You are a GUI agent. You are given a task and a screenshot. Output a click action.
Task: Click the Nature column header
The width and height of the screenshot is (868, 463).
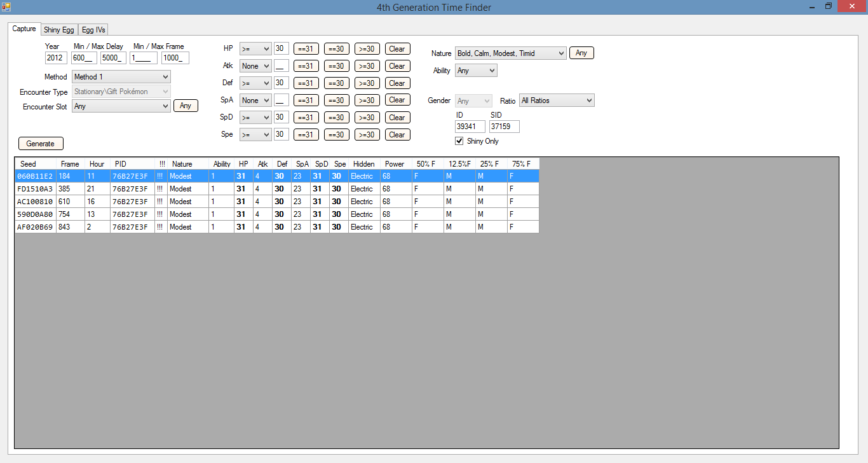click(x=188, y=164)
